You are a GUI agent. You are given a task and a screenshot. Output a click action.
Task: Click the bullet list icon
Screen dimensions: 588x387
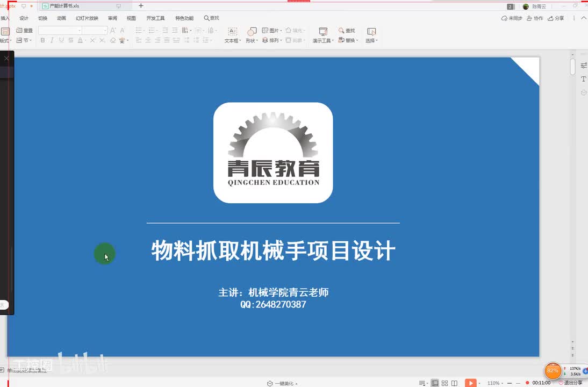[x=140, y=31]
